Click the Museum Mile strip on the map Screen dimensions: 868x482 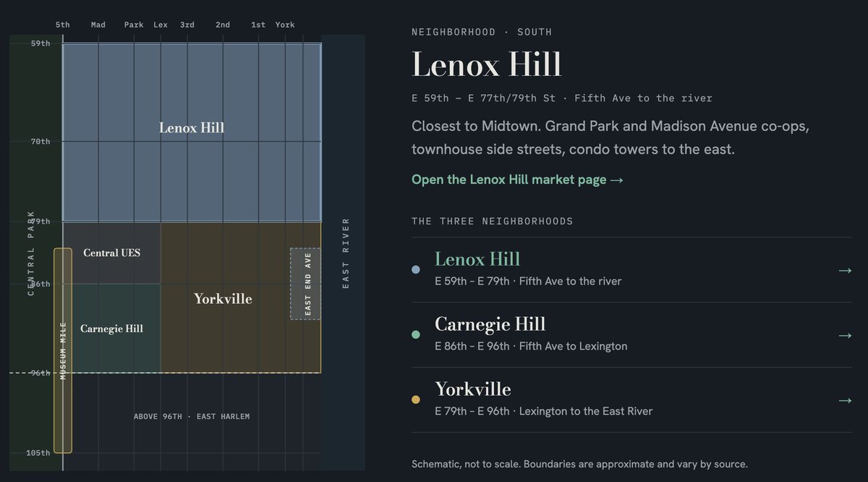click(63, 350)
